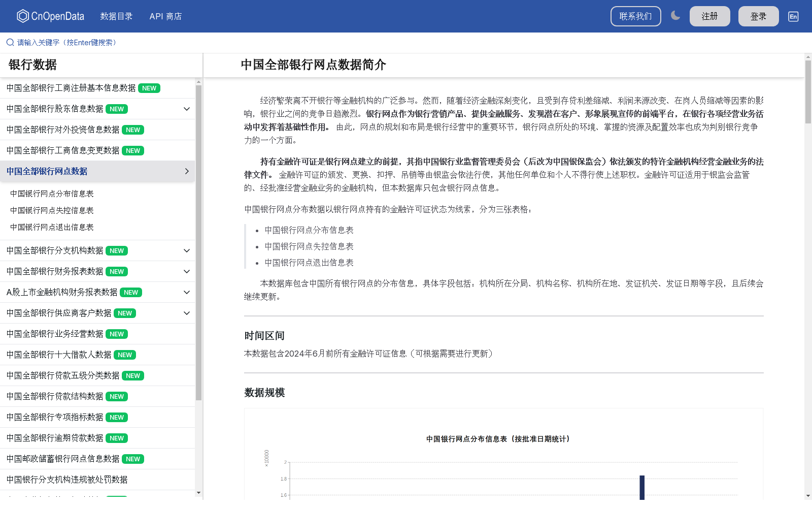The height and width of the screenshot is (508, 812).
Task: Switch language with the En icon
Action: pyautogui.click(x=793, y=16)
